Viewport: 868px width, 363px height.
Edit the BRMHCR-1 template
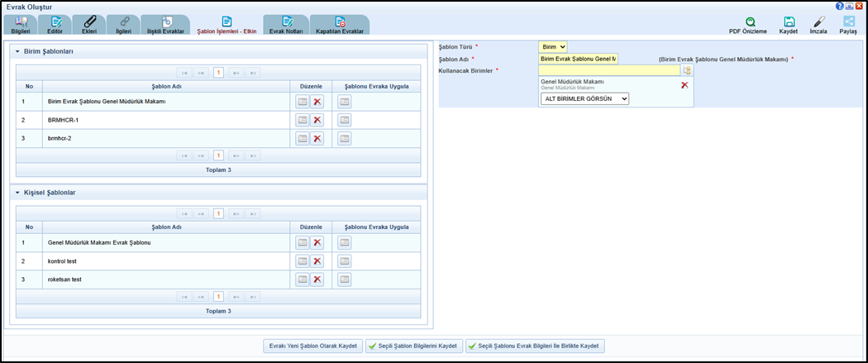(303, 120)
